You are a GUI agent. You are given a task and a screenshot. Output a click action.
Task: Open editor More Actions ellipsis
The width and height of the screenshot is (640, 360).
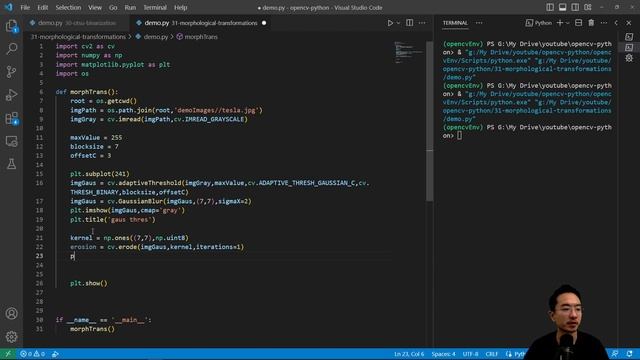pos(422,23)
